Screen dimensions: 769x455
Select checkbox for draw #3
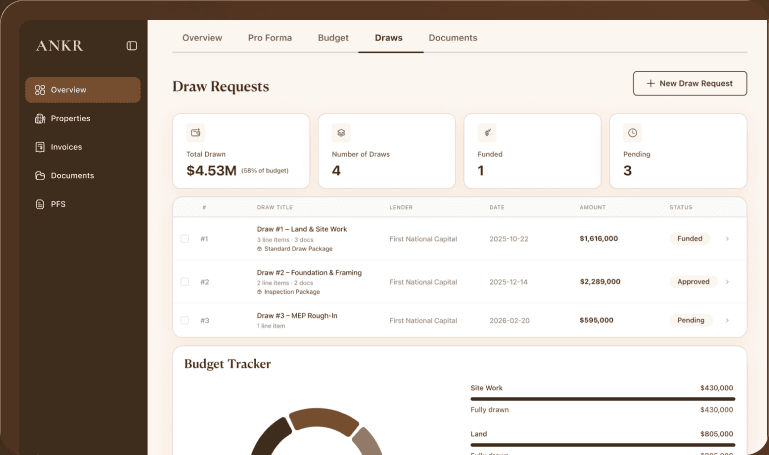tap(184, 320)
